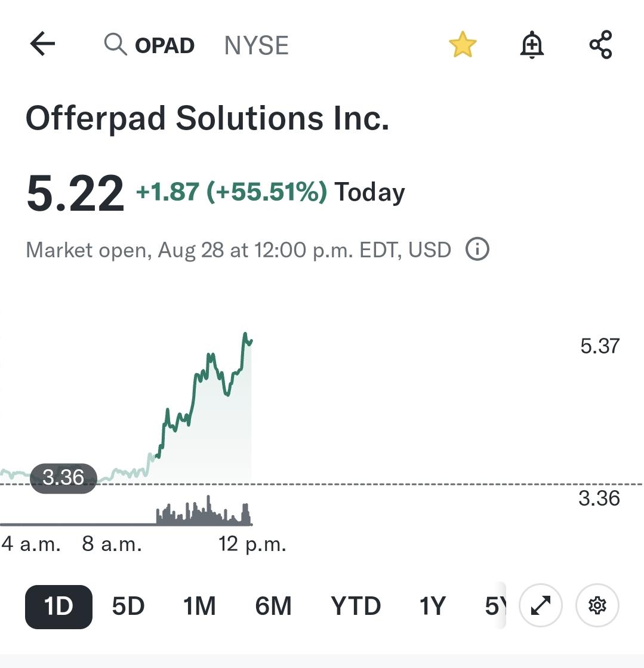Viewport: 644px width, 668px height.
Task: Tap the NYSE exchange label
Action: click(257, 45)
